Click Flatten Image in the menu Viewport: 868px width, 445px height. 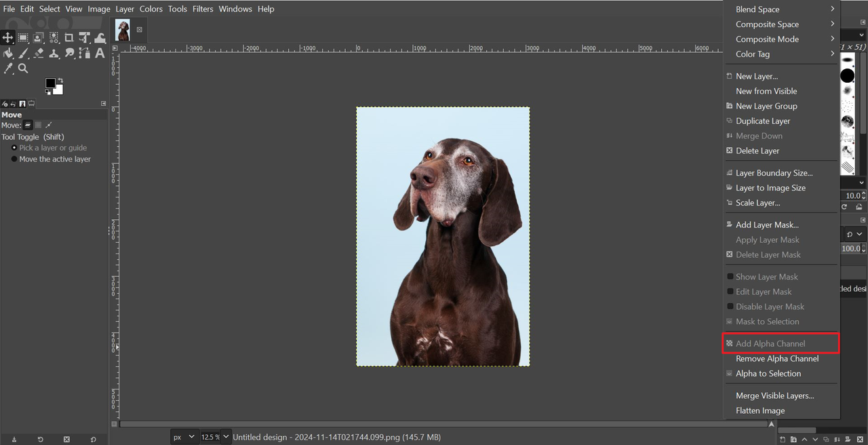tap(760, 410)
